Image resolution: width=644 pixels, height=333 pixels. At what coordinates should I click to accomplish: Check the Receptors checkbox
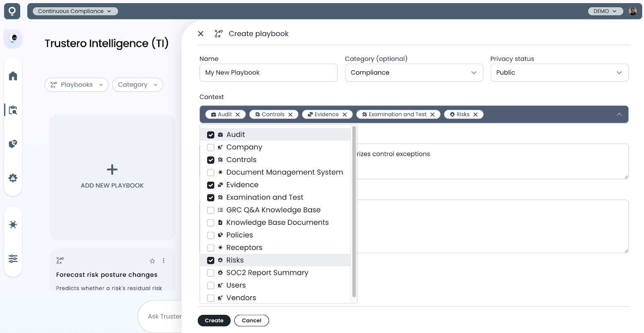tap(211, 248)
